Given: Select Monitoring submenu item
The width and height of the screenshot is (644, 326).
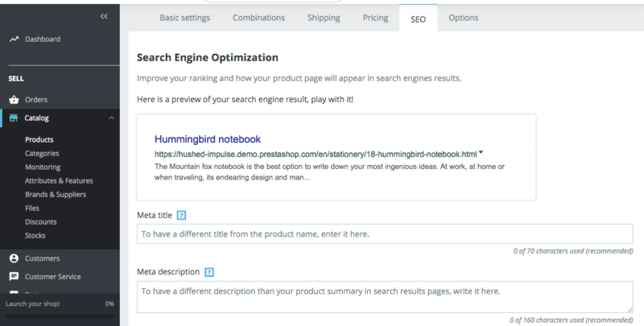Looking at the screenshot, I should point(43,167).
